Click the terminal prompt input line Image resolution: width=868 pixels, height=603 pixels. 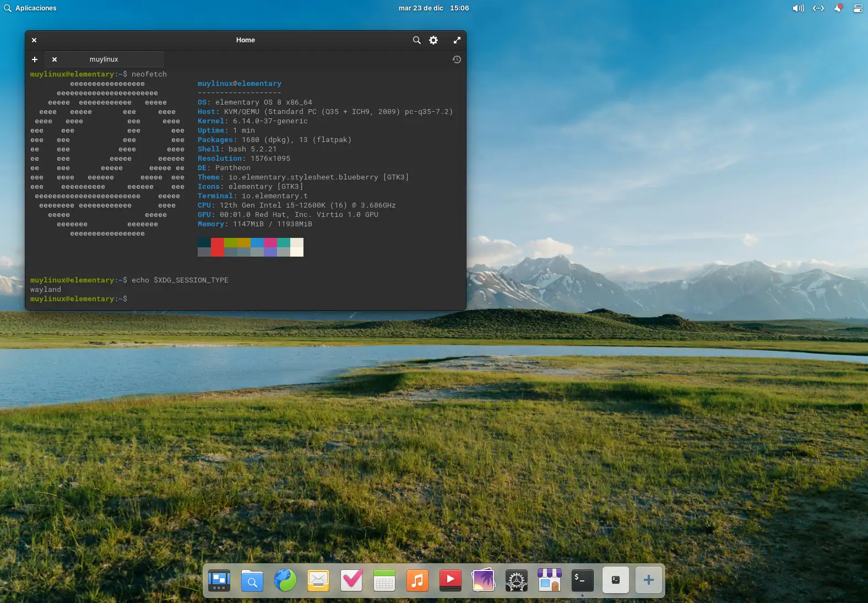tap(220, 299)
